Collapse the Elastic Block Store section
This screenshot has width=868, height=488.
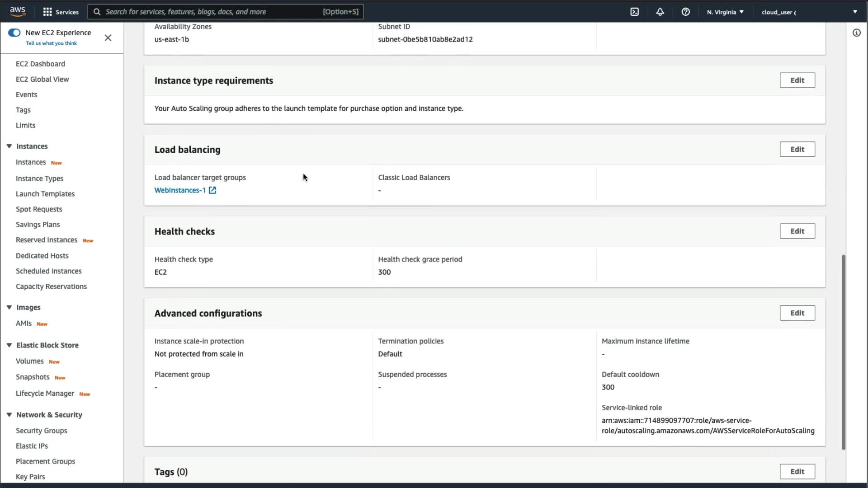9,345
